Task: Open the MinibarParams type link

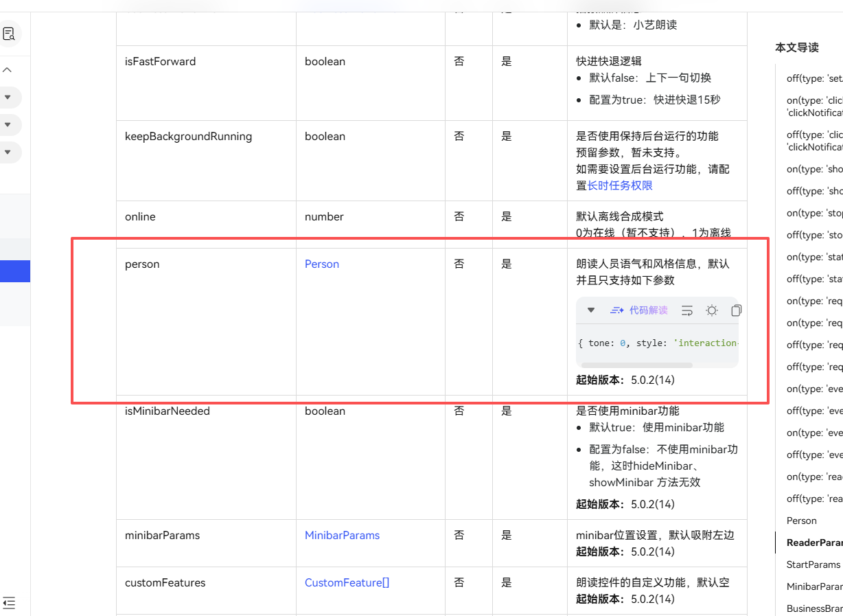Action: tap(342, 536)
